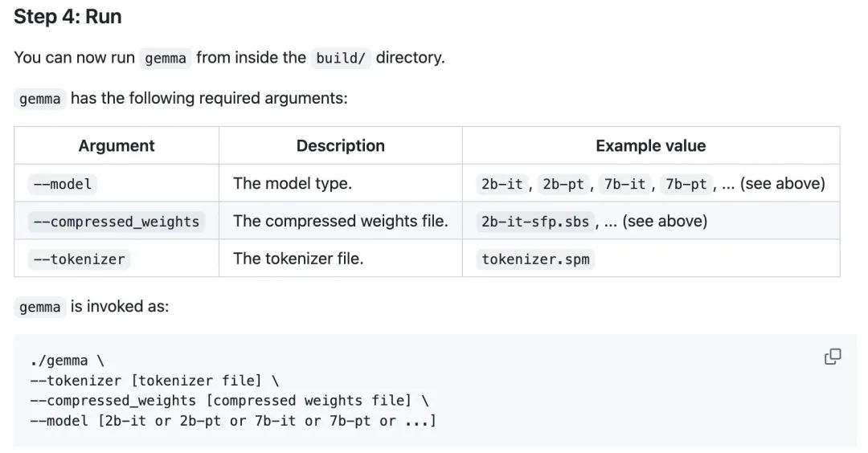Click the Example value column header
The width and height of the screenshot is (868, 453).
[x=650, y=145]
